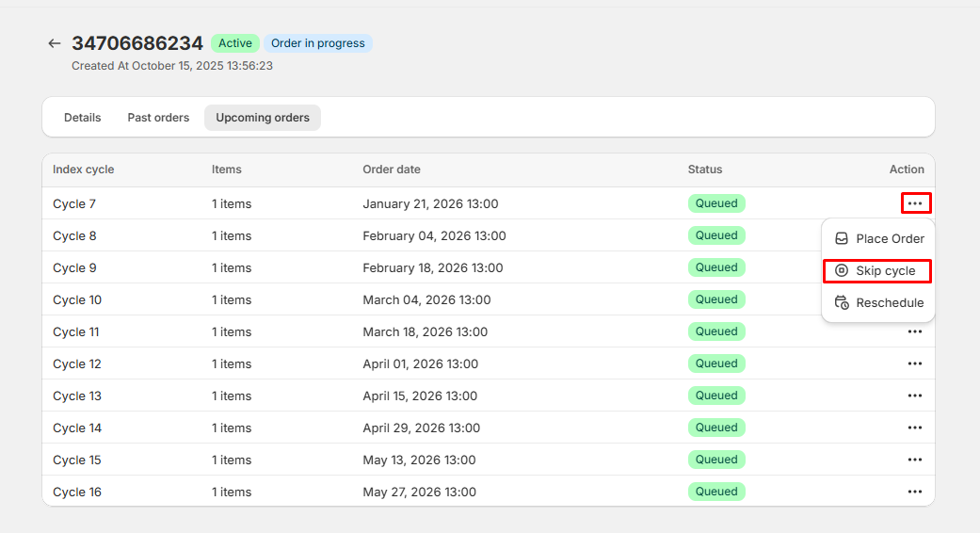Go back using the left arrow icon
Image resolution: width=980 pixels, height=533 pixels.
55,43
